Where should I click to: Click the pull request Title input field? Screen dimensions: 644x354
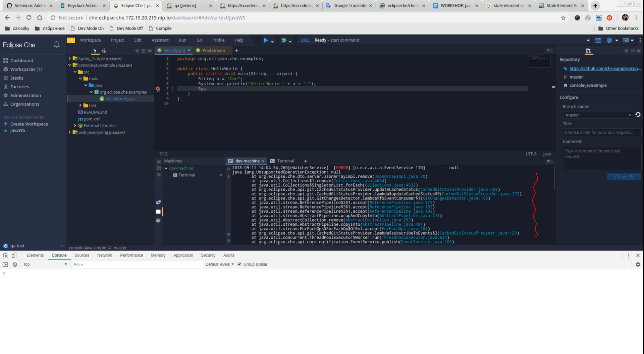(x=602, y=132)
